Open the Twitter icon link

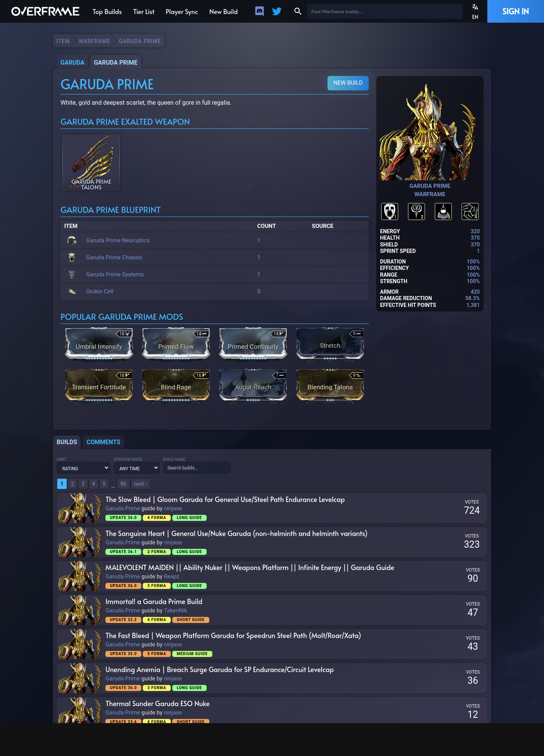(x=277, y=11)
